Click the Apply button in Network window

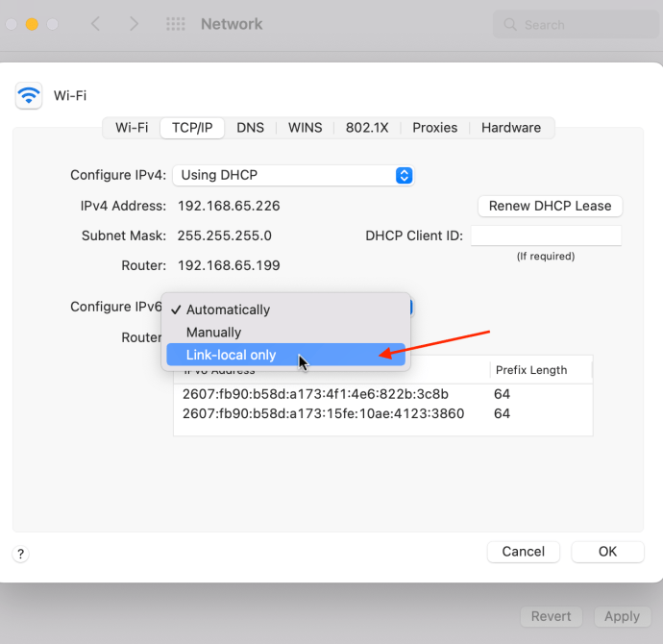622,616
